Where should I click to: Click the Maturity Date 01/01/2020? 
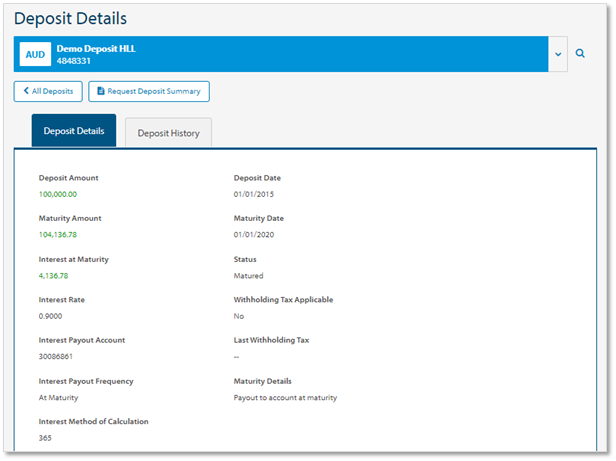[x=254, y=235]
